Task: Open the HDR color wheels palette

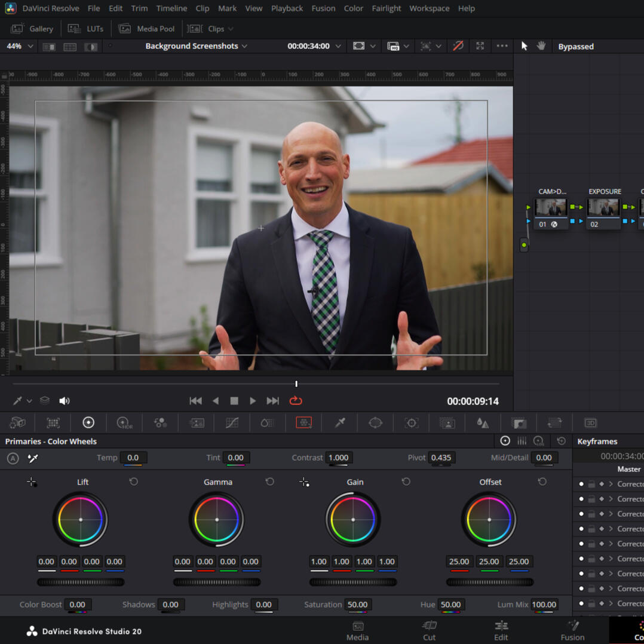Action: point(124,423)
